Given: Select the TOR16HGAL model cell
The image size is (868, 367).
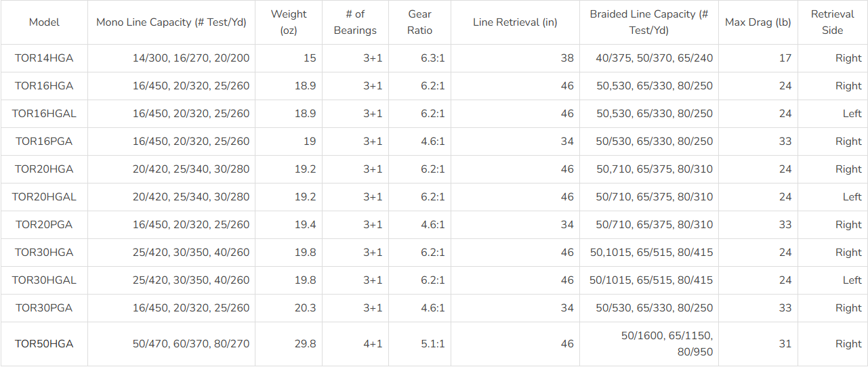Looking at the screenshot, I should point(44,114).
